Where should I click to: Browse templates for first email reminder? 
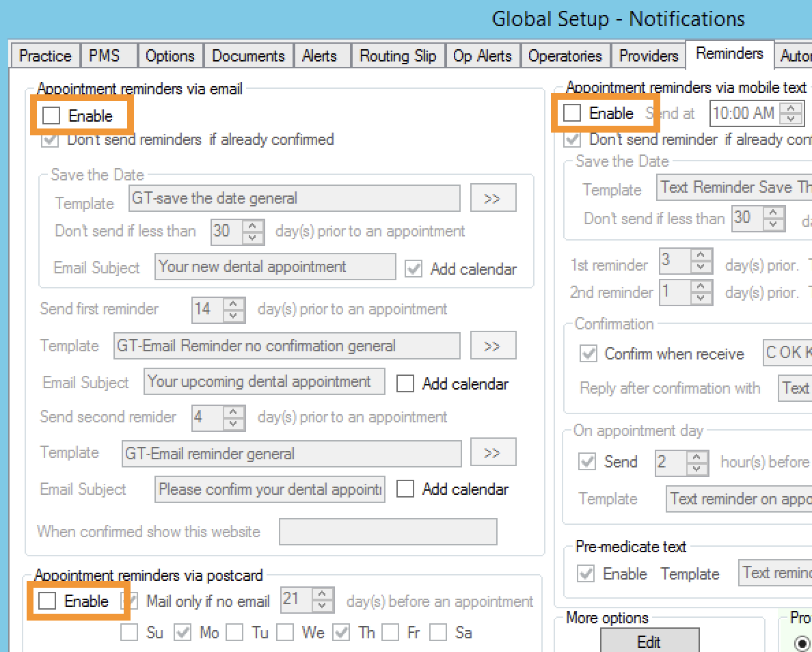pos(492,346)
